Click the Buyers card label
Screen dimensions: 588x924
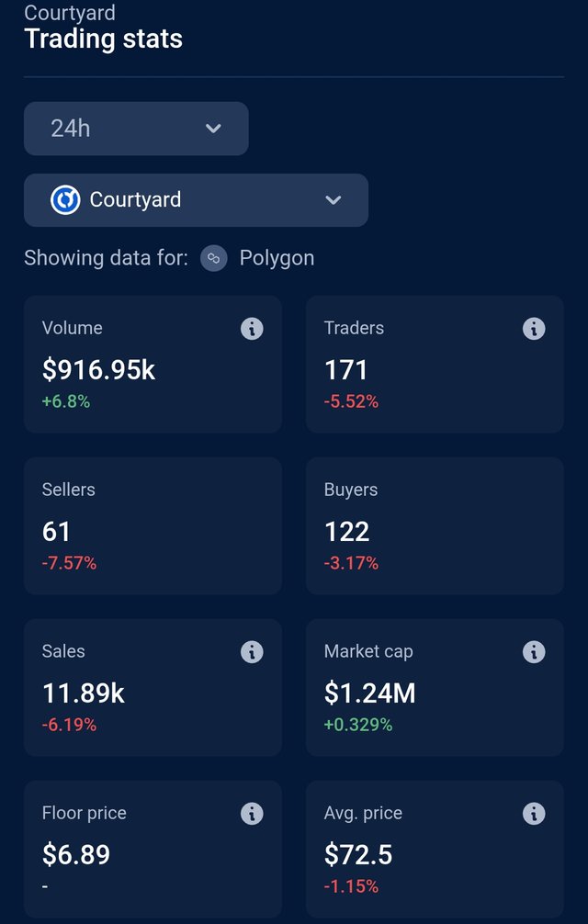tap(351, 490)
